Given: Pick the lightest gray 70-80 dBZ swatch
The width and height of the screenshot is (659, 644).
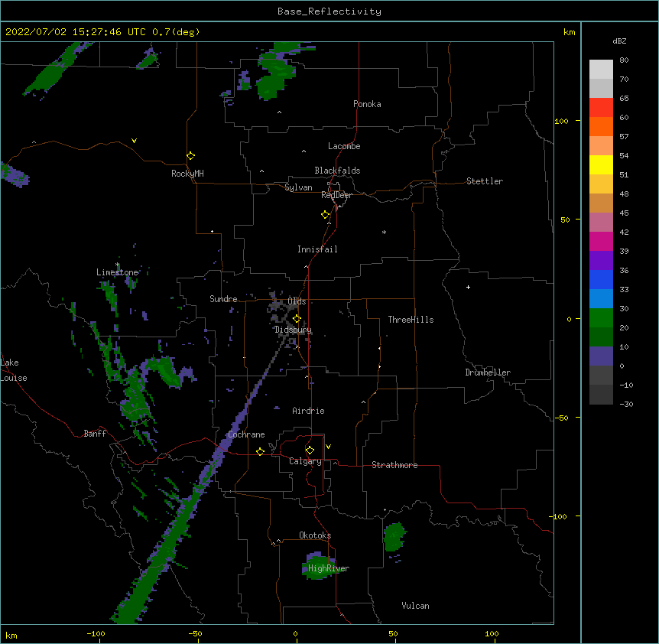Looking at the screenshot, I should tap(601, 69).
